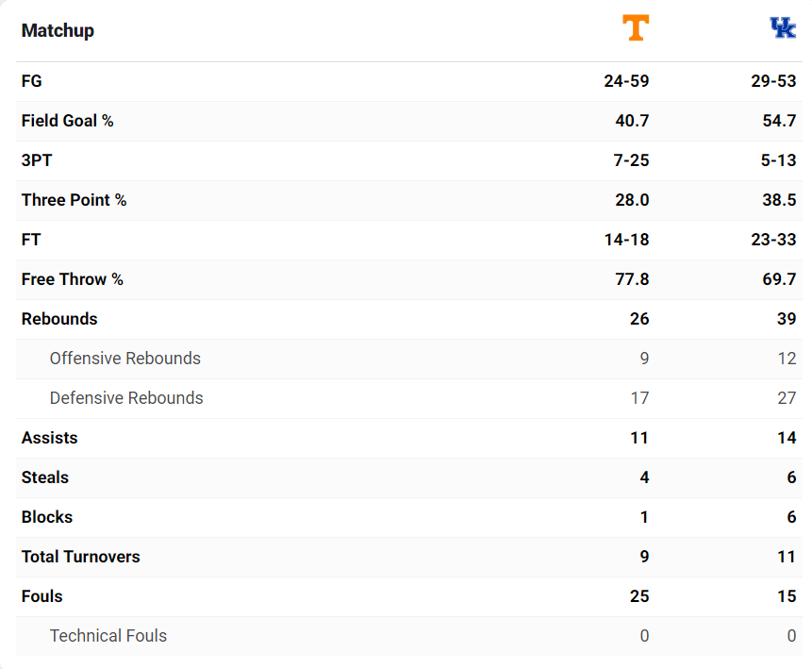Click the 3PT row label
This screenshot has height=669, width=812.
pos(37,160)
